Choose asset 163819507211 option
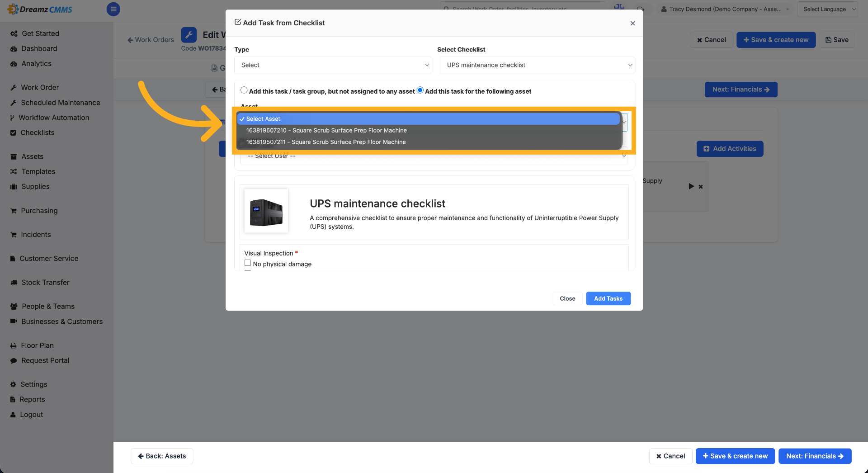868x473 pixels. click(x=428, y=142)
